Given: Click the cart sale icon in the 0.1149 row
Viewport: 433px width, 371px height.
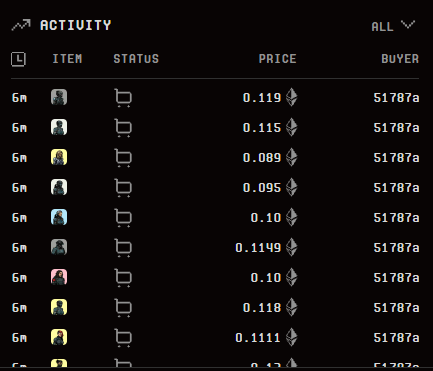Looking at the screenshot, I should click(123, 248).
